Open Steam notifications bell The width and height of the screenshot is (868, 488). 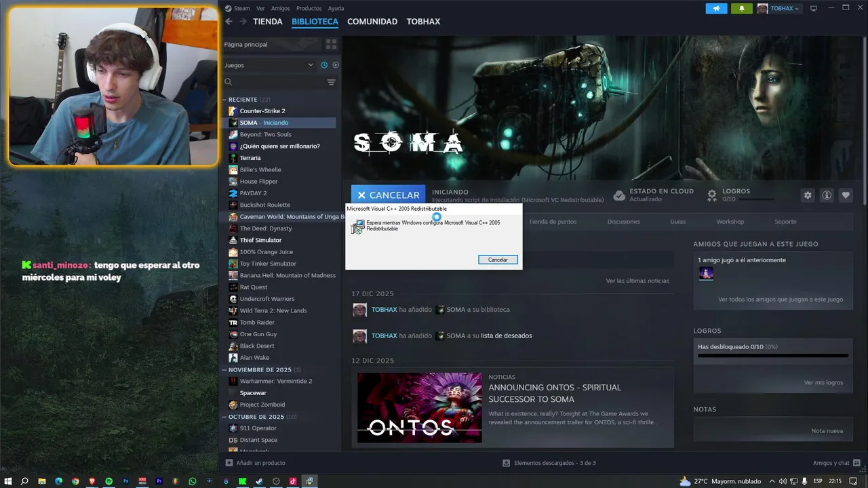pyautogui.click(x=742, y=8)
